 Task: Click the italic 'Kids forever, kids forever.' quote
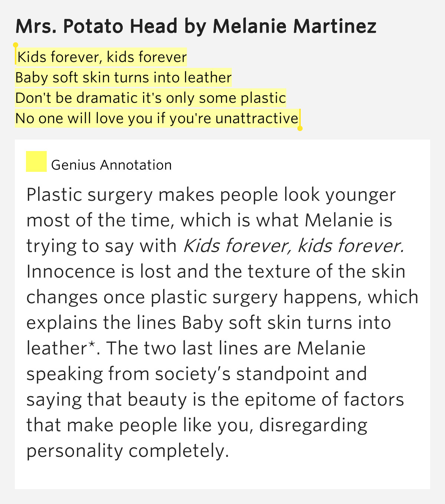294,246
